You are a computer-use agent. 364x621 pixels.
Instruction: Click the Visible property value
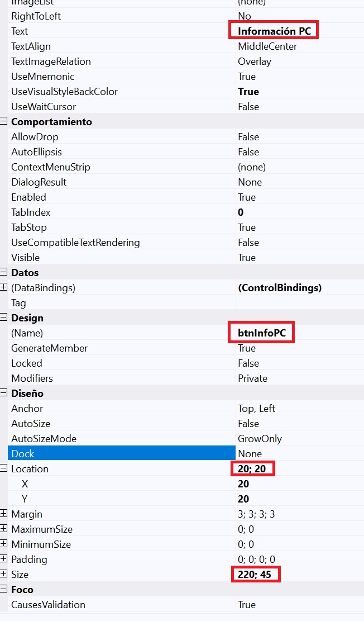(x=247, y=257)
